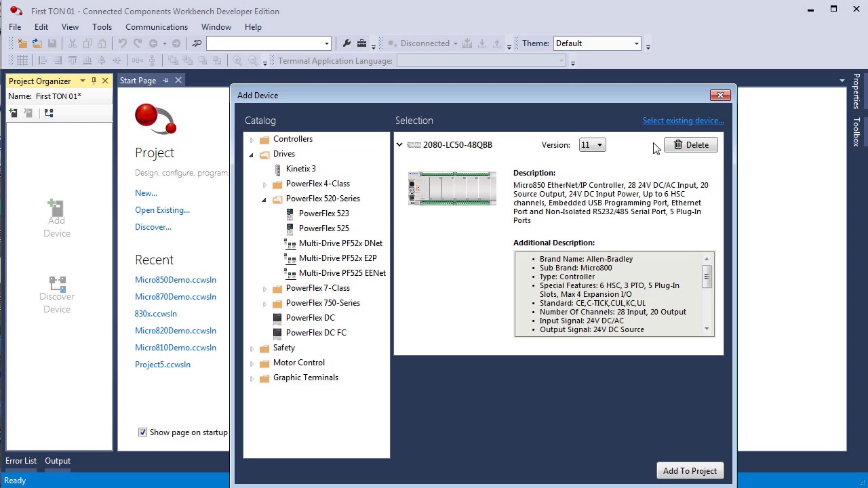Pin the Project Organizer panel
The height and width of the screenshot is (488, 868).
coord(94,81)
